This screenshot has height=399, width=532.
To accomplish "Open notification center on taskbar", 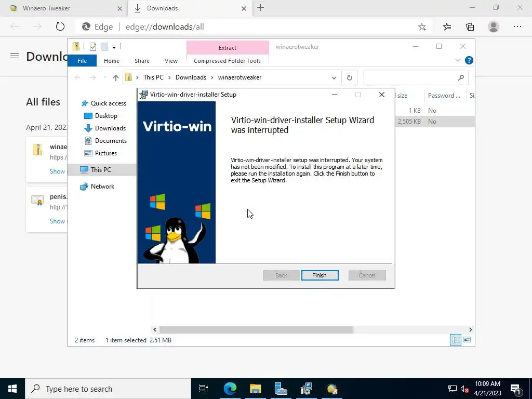I will [x=515, y=389].
